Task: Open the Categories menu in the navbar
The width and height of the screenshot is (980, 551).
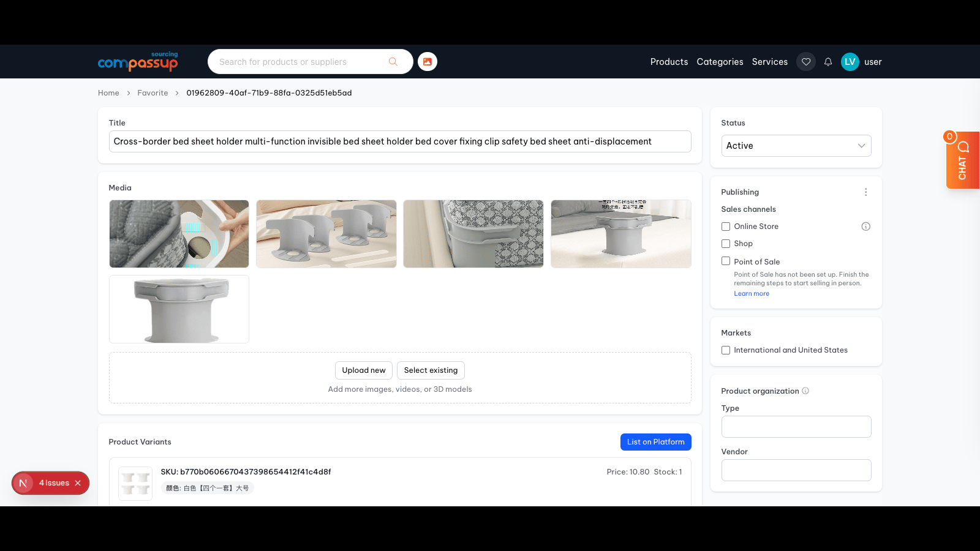Action: click(x=720, y=61)
